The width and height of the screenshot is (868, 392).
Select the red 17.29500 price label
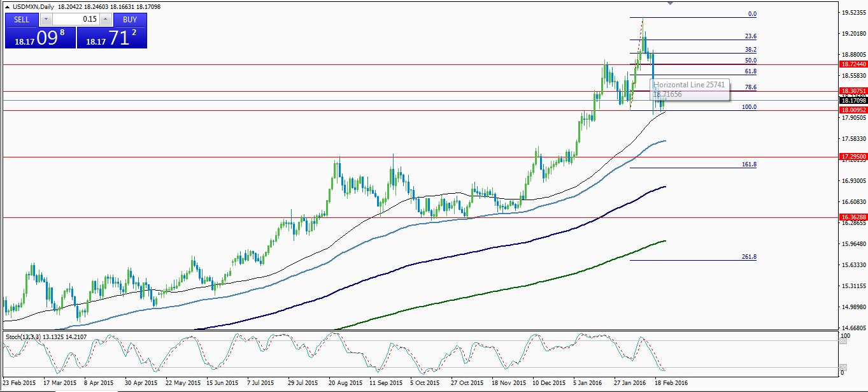point(853,156)
